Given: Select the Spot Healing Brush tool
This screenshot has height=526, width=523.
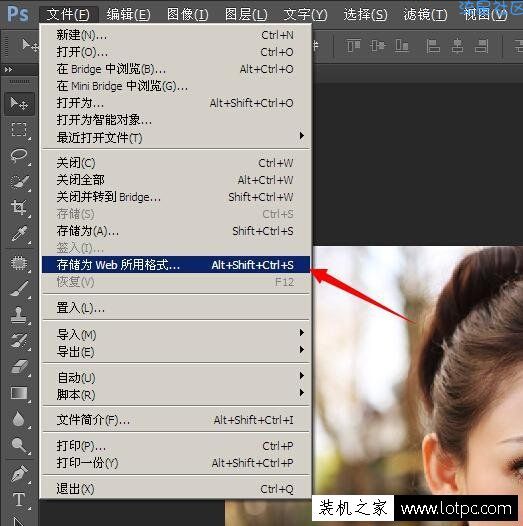Looking at the screenshot, I should pyautogui.click(x=19, y=263).
